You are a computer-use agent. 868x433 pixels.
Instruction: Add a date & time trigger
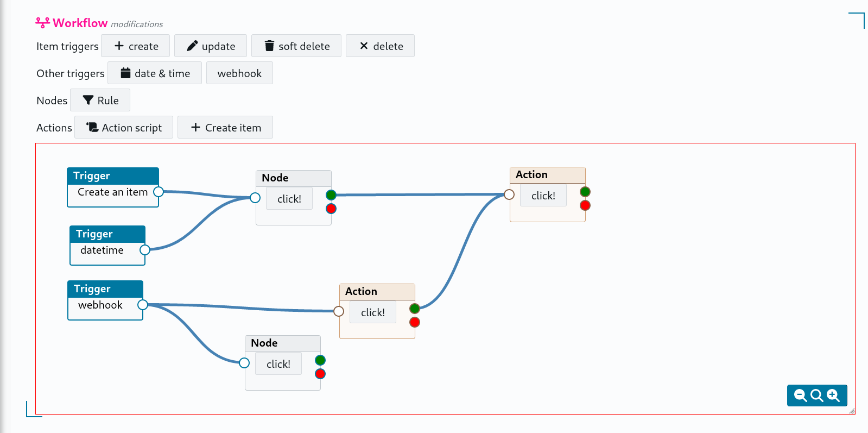pyautogui.click(x=155, y=73)
